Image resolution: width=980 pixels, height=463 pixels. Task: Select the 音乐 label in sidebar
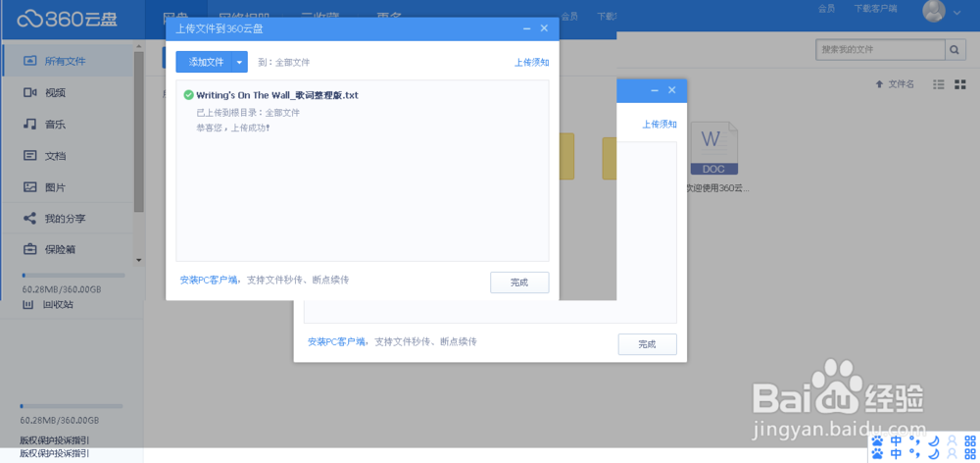[x=56, y=125]
